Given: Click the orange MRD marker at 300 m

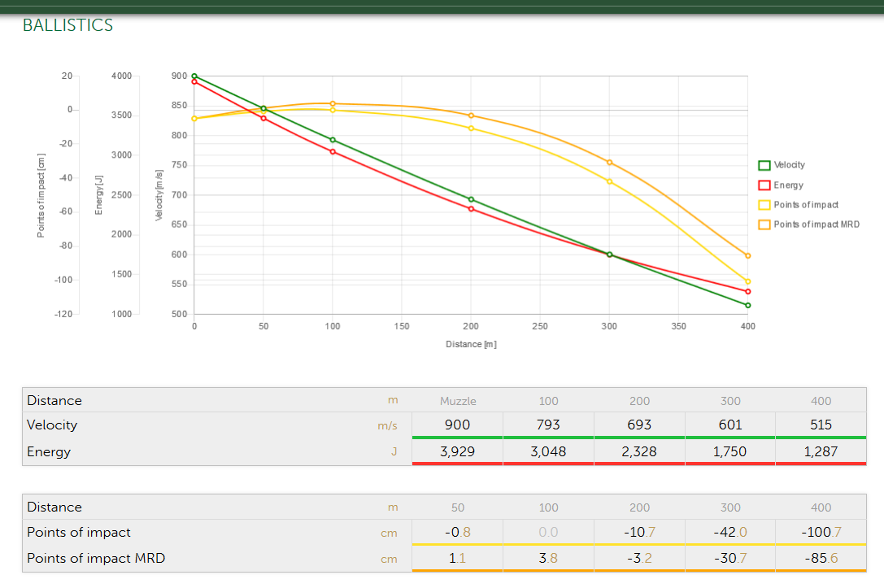Looking at the screenshot, I should [x=609, y=163].
